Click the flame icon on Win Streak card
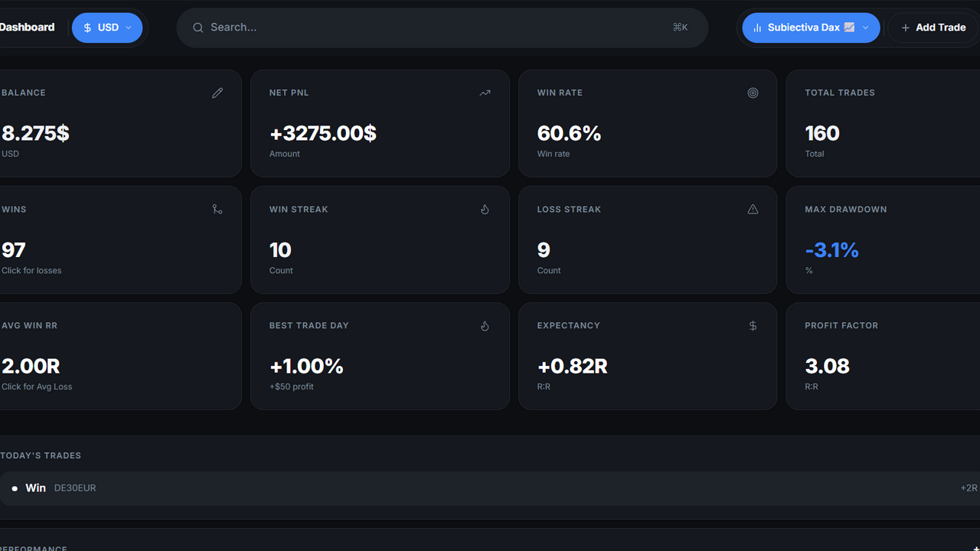Viewport: 980px width, 551px height. (485, 209)
